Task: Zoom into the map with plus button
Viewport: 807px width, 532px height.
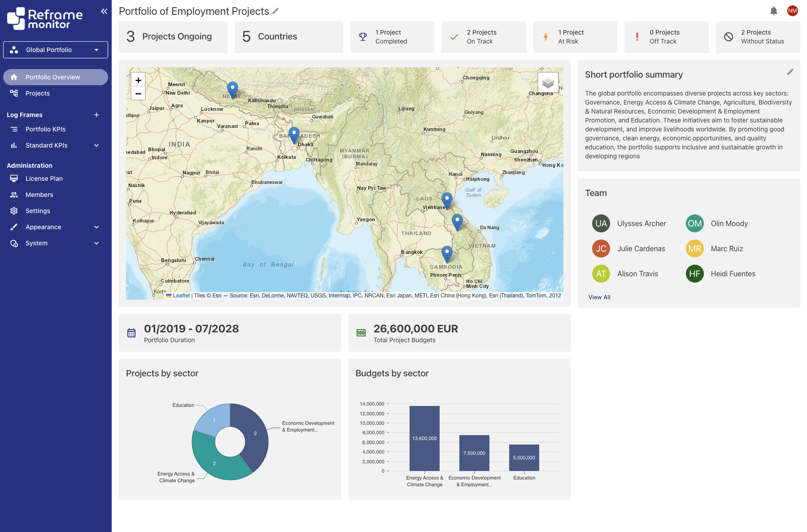Action: tap(138, 80)
